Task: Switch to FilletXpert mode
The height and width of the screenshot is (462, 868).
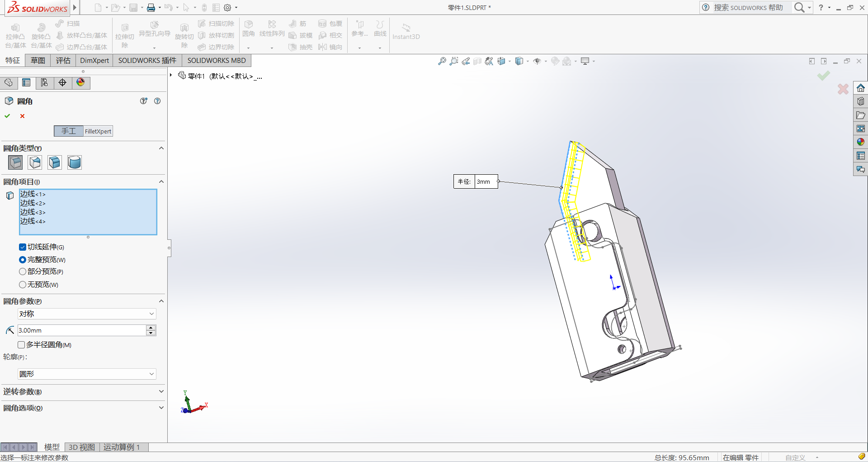Action: tap(98, 131)
